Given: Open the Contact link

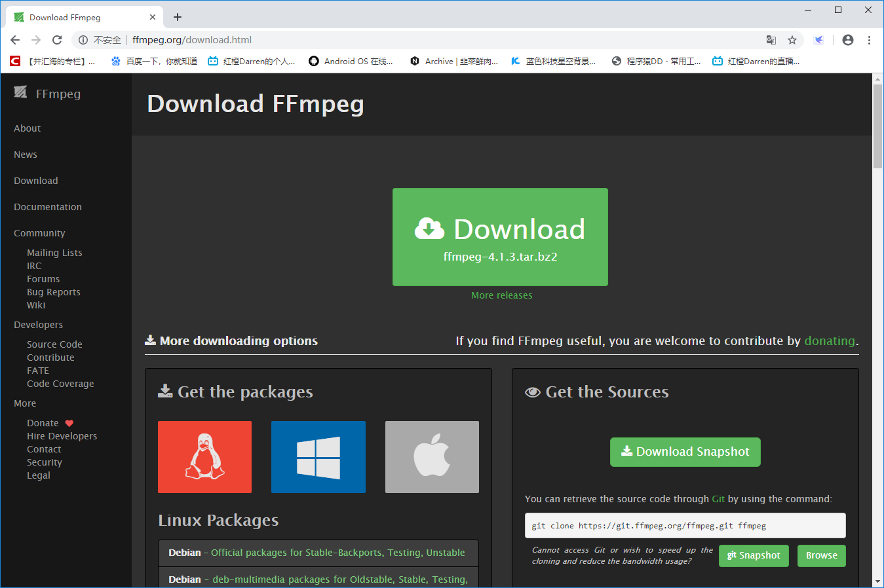Looking at the screenshot, I should pos(44,449).
